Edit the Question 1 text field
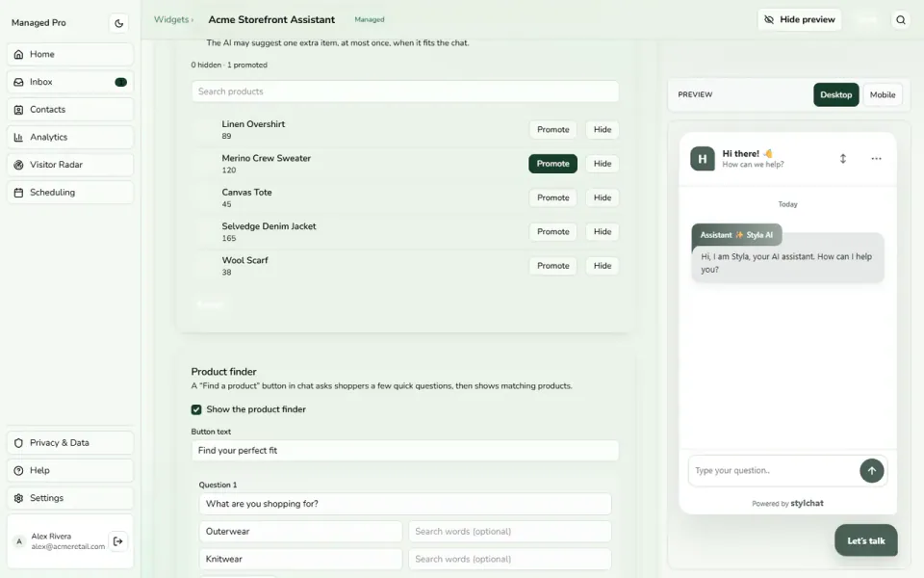 405,504
